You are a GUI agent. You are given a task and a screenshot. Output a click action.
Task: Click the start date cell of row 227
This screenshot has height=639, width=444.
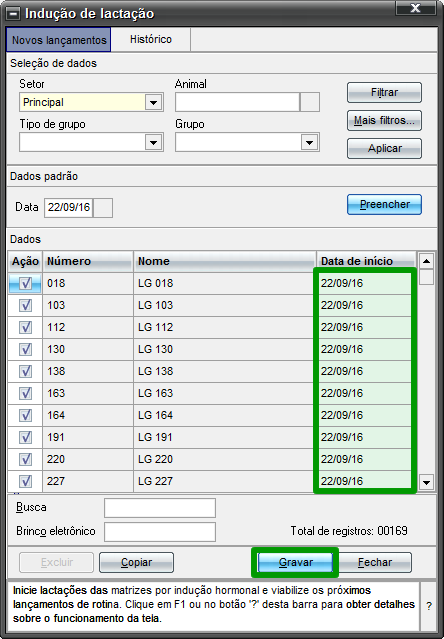tap(365, 481)
